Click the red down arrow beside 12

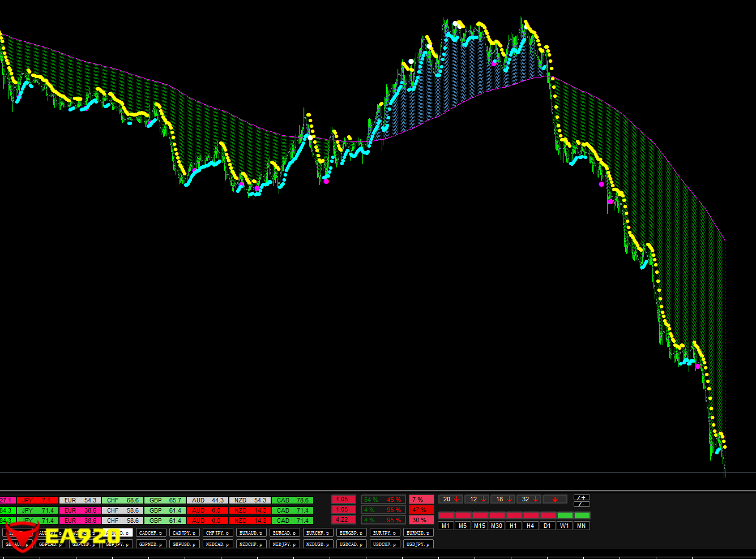[x=483, y=499]
